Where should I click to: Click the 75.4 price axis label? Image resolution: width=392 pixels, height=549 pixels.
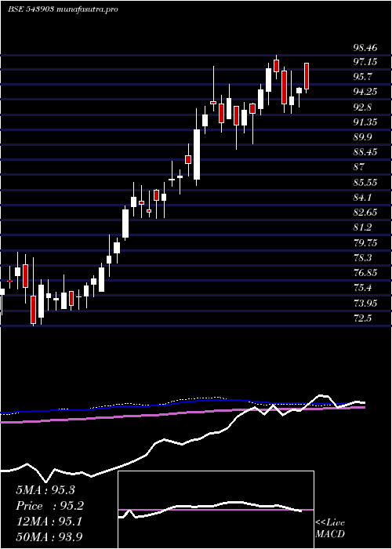click(363, 288)
